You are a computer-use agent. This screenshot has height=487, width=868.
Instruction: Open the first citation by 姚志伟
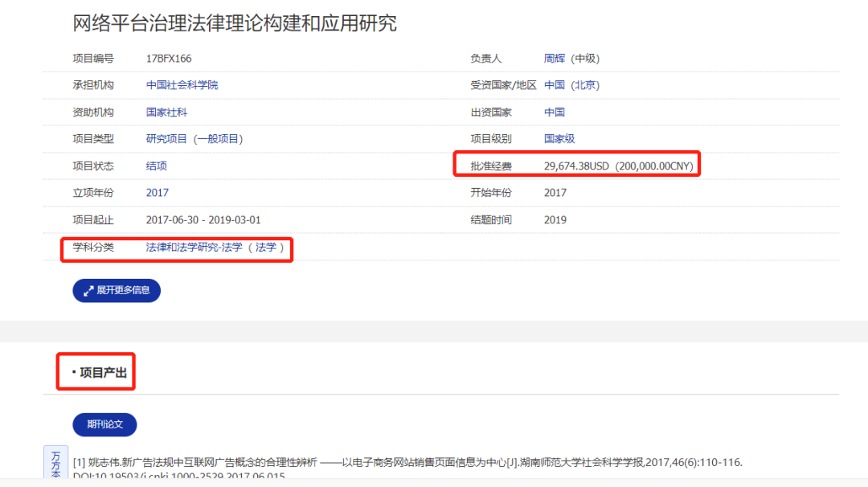407,463
